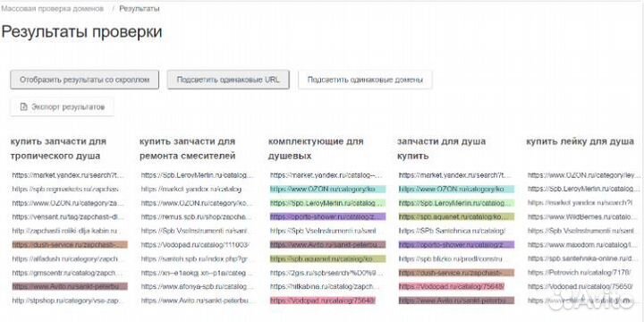Open the zapchasti-roliki-dlja-kabin.ru link
The image size is (644, 322).
point(66,231)
